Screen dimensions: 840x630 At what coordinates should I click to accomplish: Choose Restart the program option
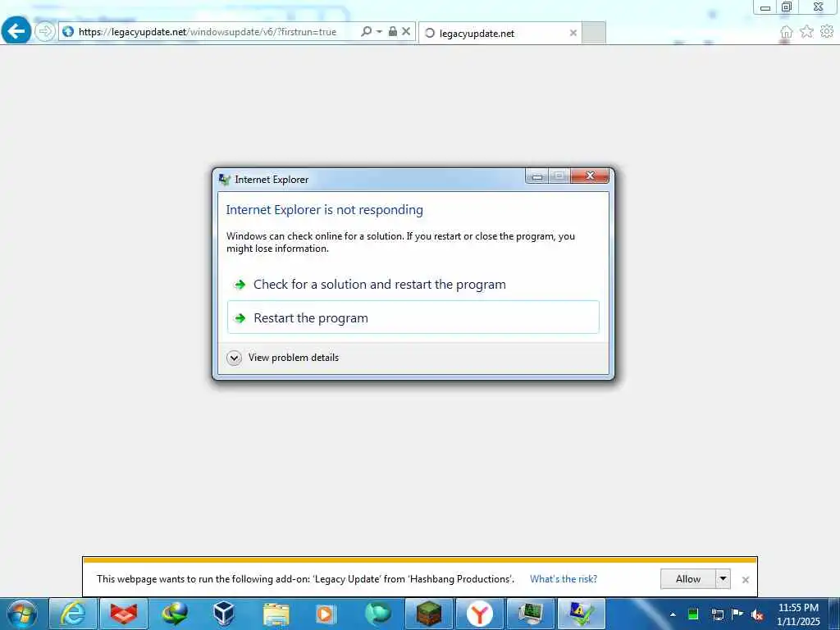pos(413,317)
